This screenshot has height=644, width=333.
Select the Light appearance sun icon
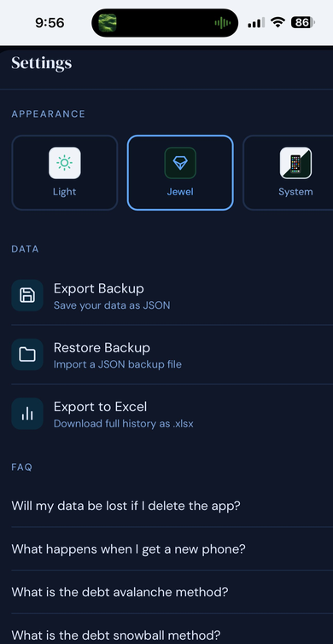click(x=65, y=163)
